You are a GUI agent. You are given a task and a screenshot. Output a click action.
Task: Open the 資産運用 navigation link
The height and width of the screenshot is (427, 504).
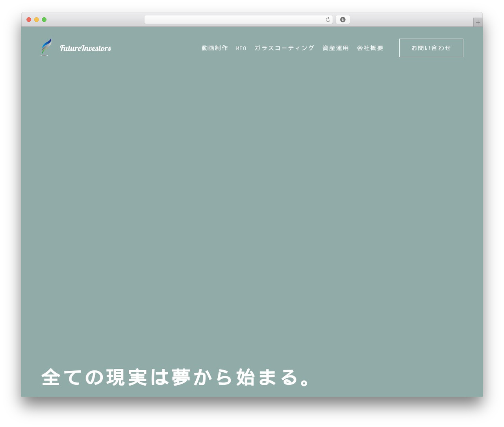pos(335,48)
